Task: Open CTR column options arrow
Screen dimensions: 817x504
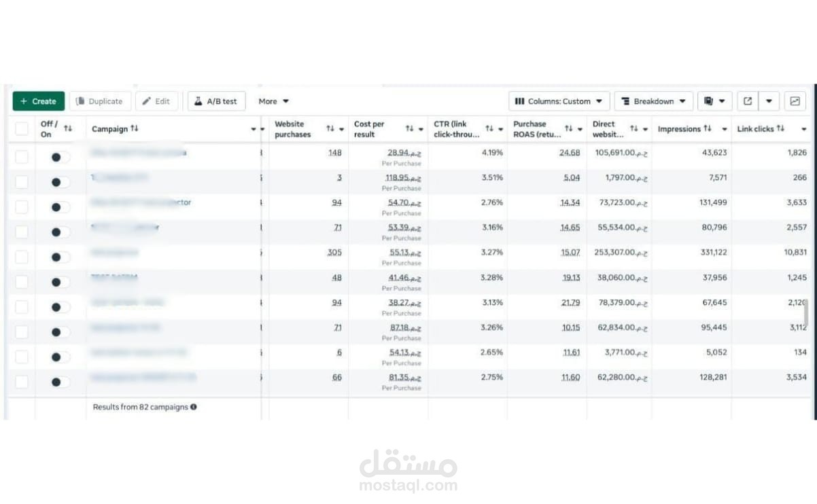Action: [x=501, y=129]
